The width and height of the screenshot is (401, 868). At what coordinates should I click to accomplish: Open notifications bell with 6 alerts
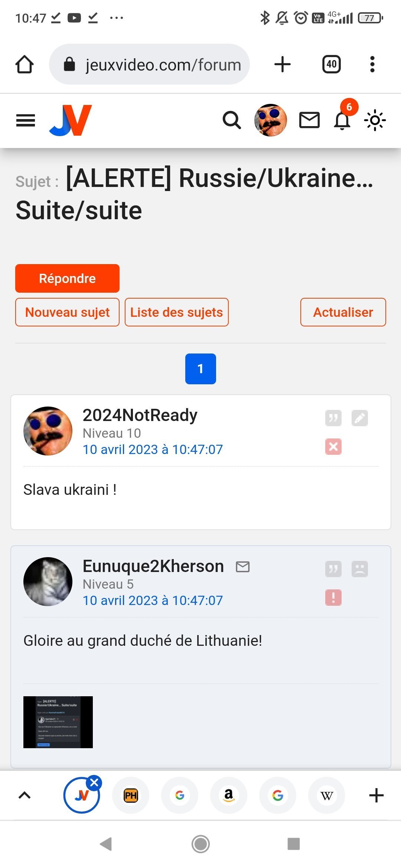point(342,119)
